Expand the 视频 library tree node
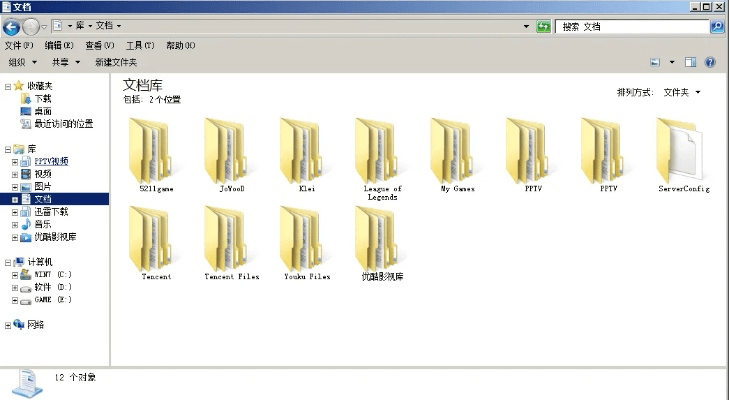The width and height of the screenshot is (729, 400). [x=14, y=174]
